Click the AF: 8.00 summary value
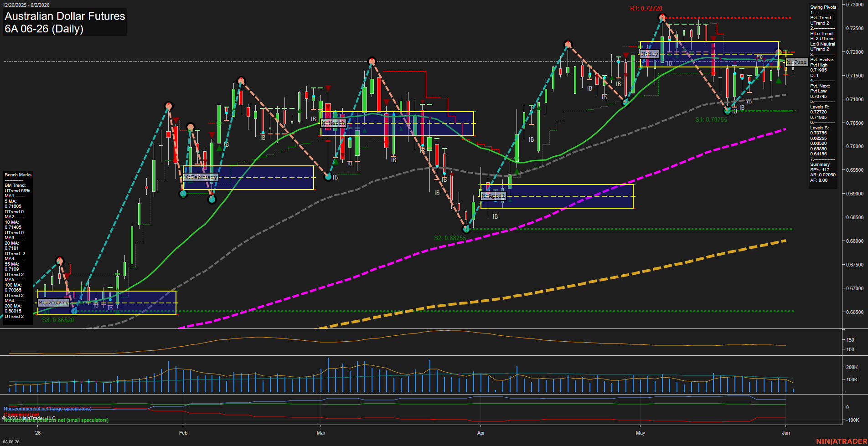 [819, 180]
